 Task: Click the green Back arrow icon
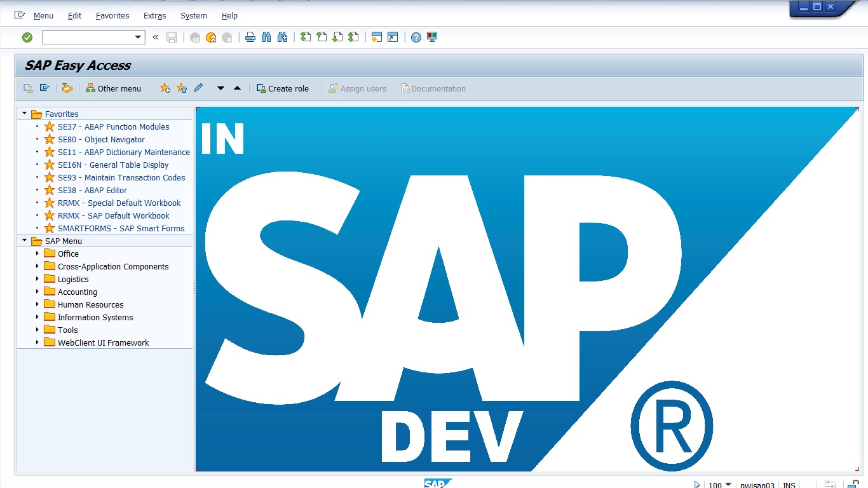[195, 37]
